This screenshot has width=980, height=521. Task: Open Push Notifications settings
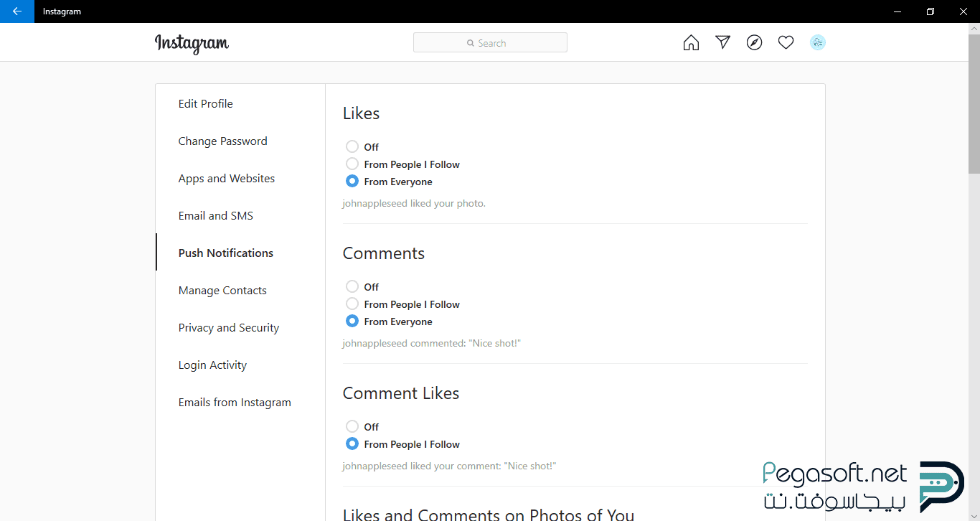[x=240, y=253]
